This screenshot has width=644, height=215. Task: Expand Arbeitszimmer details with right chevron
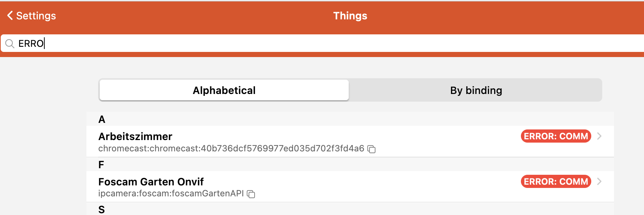[599, 136]
